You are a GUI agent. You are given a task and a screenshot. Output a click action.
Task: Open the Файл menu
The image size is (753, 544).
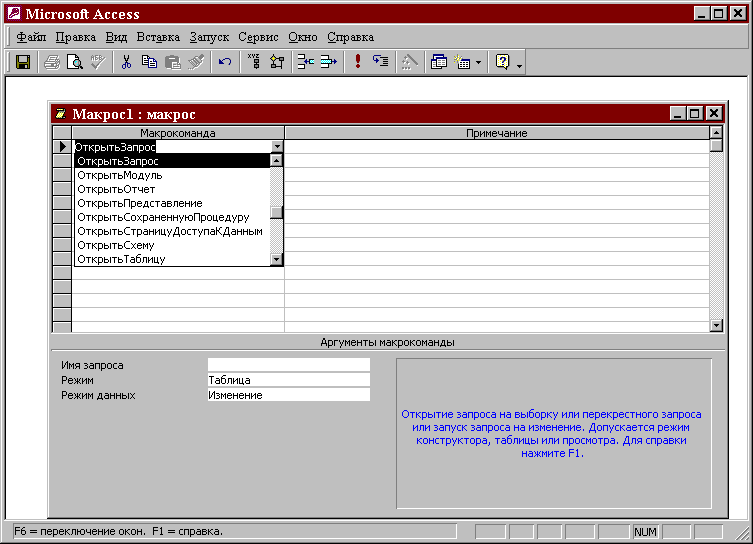[x=31, y=37]
